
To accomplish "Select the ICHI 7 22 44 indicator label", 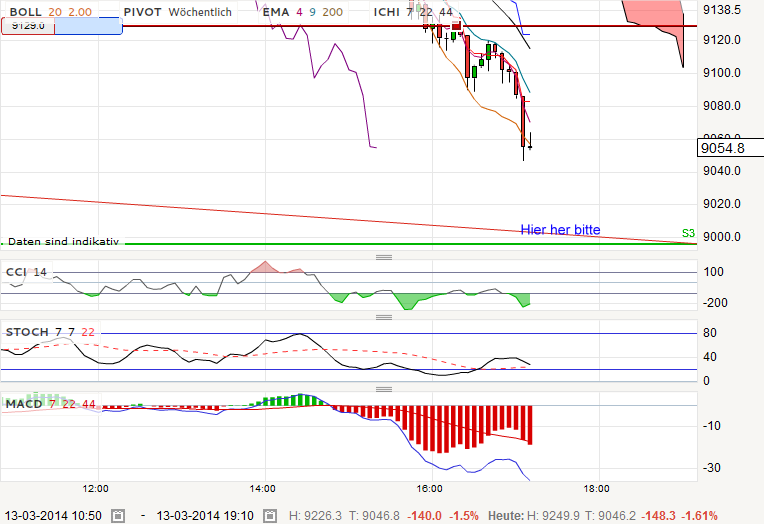I will point(413,12).
